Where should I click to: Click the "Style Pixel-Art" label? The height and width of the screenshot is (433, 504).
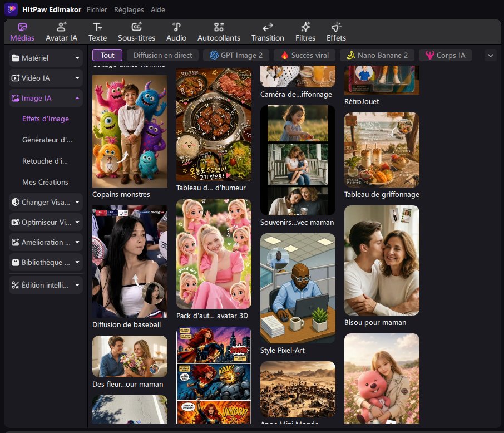(x=282, y=350)
